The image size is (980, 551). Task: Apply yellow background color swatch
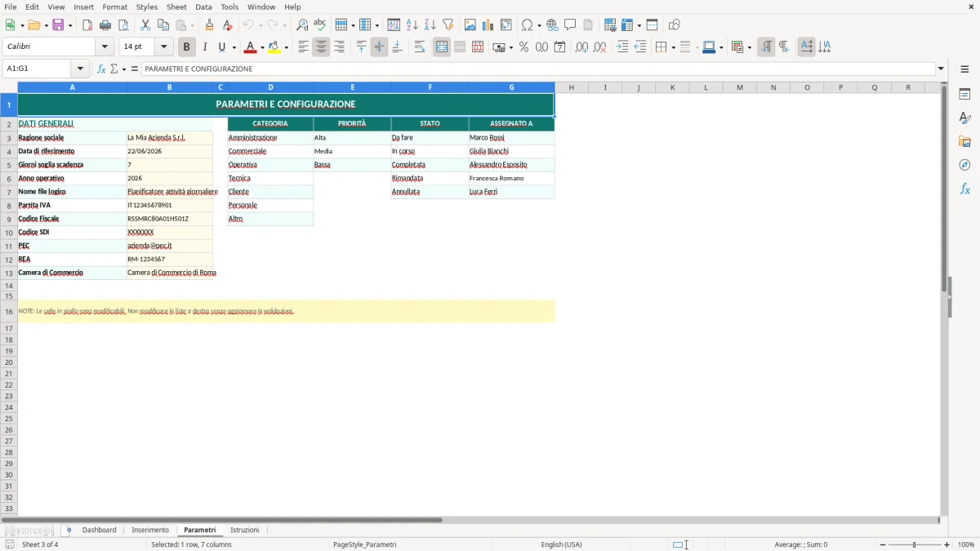(274, 47)
